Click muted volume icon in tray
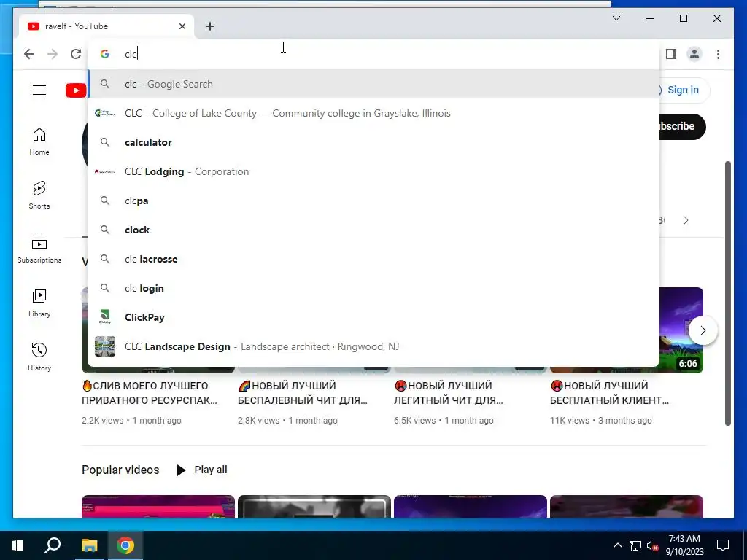The image size is (747, 560). (x=652, y=545)
